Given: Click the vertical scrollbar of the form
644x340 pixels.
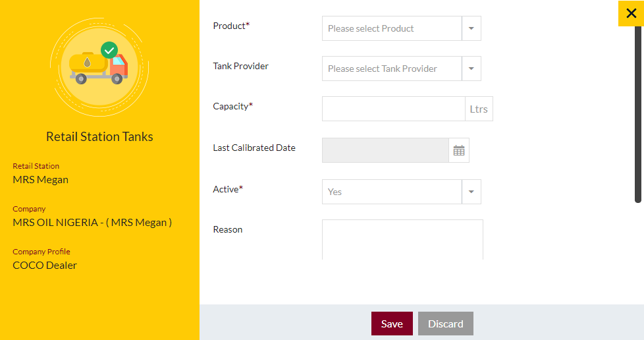Looking at the screenshot, I should point(638,114).
